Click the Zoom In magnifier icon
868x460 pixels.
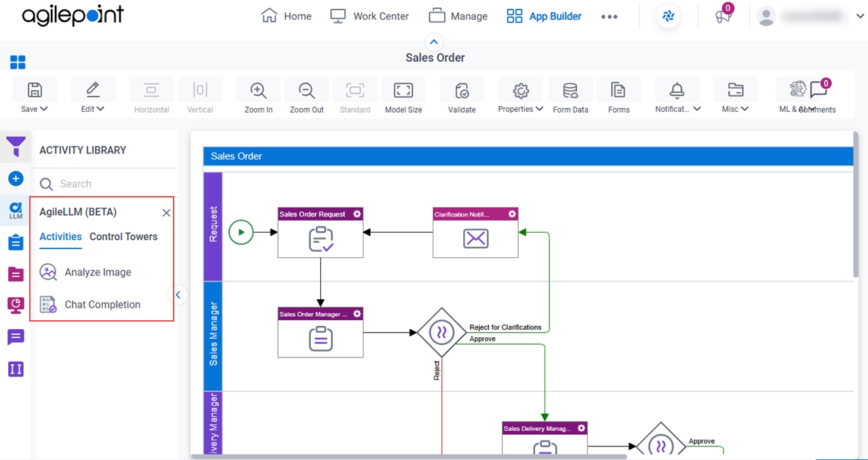[258, 90]
